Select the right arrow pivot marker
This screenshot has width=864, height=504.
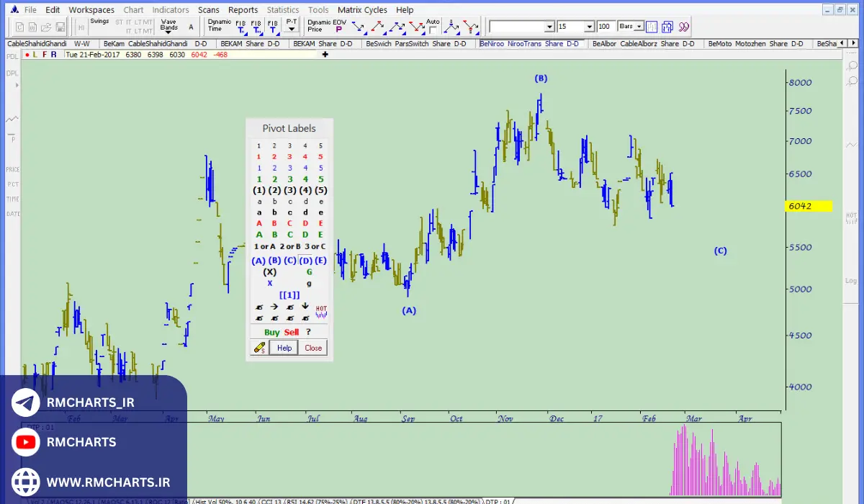pos(274,307)
